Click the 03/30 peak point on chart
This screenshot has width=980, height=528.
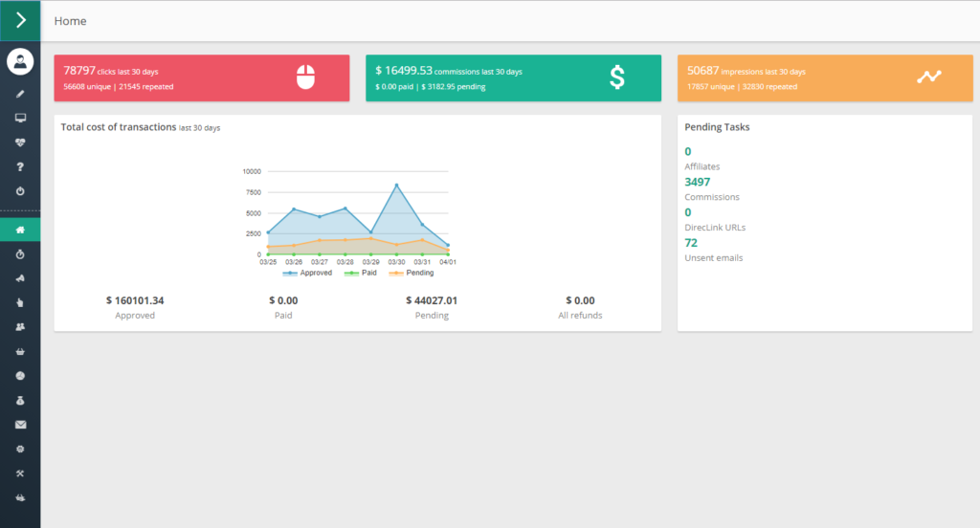[x=396, y=185]
